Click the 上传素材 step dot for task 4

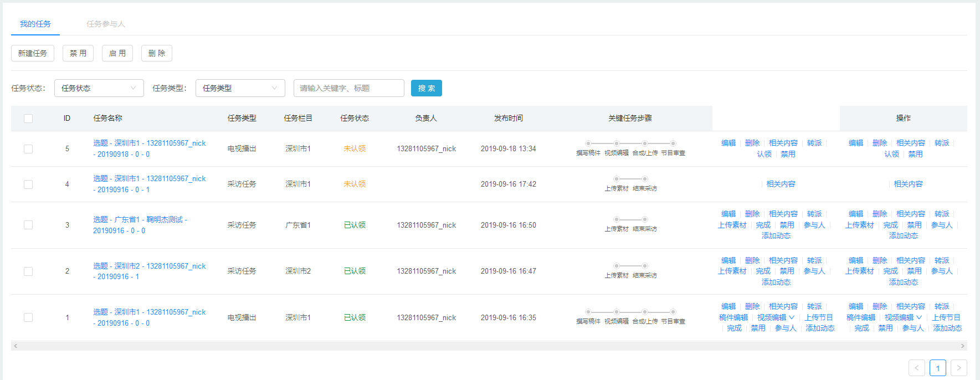(617, 179)
